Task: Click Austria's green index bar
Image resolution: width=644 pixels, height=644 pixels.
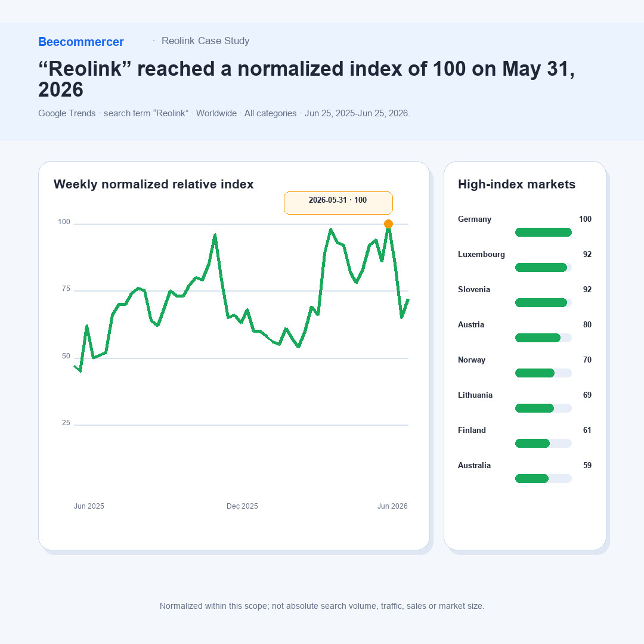Action: pos(538,338)
